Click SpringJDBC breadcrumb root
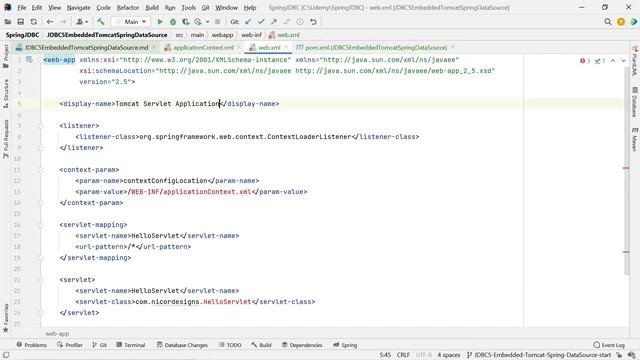The width and height of the screenshot is (640, 360). click(x=22, y=35)
